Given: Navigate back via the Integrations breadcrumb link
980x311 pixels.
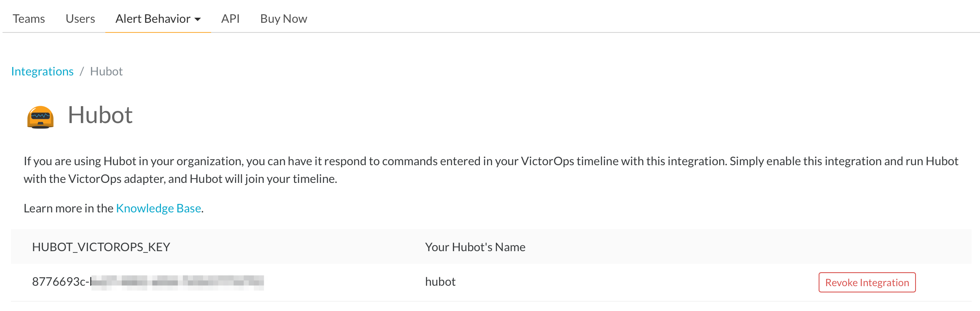Looking at the screenshot, I should point(42,71).
